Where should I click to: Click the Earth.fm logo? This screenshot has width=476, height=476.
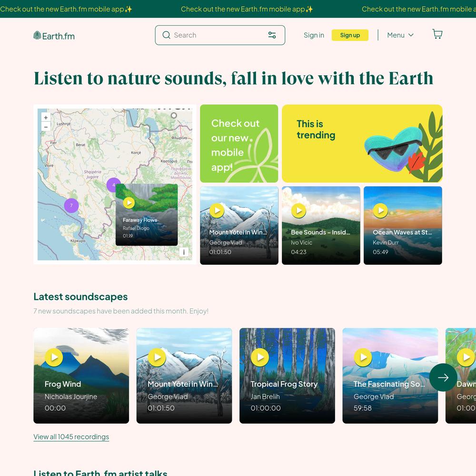pyautogui.click(x=54, y=36)
